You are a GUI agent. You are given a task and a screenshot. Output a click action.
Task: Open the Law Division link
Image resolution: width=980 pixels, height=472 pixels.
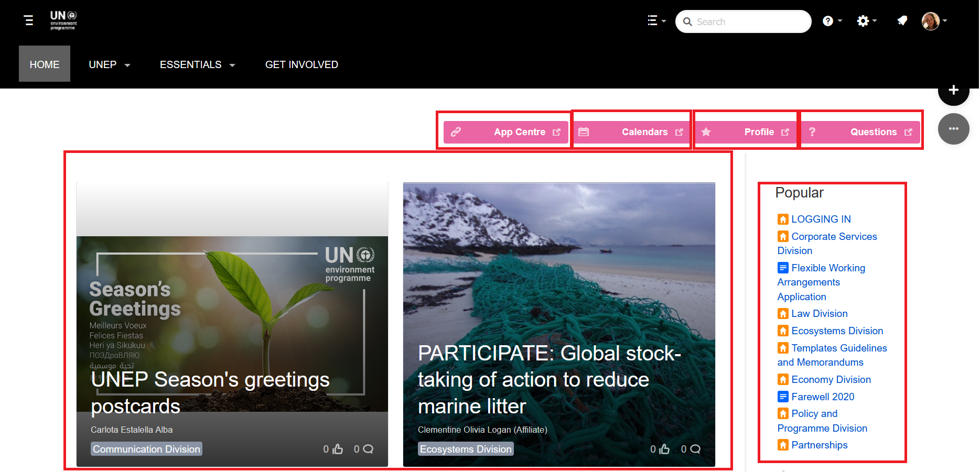pos(820,313)
